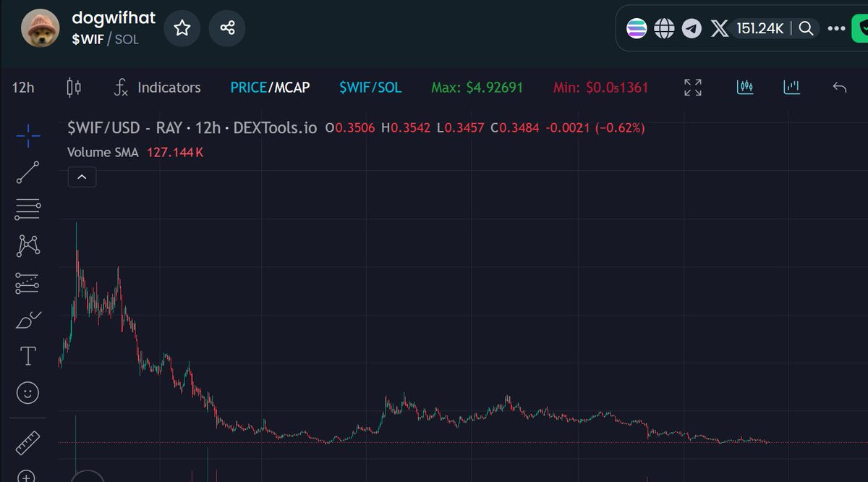Select the pattern drawing tool
The height and width of the screenshot is (482, 868).
click(x=27, y=246)
